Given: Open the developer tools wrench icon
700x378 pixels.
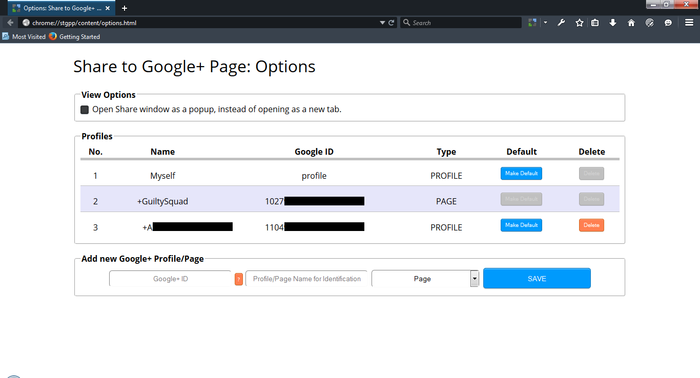Looking at the screenshot, I should (561, 22).
